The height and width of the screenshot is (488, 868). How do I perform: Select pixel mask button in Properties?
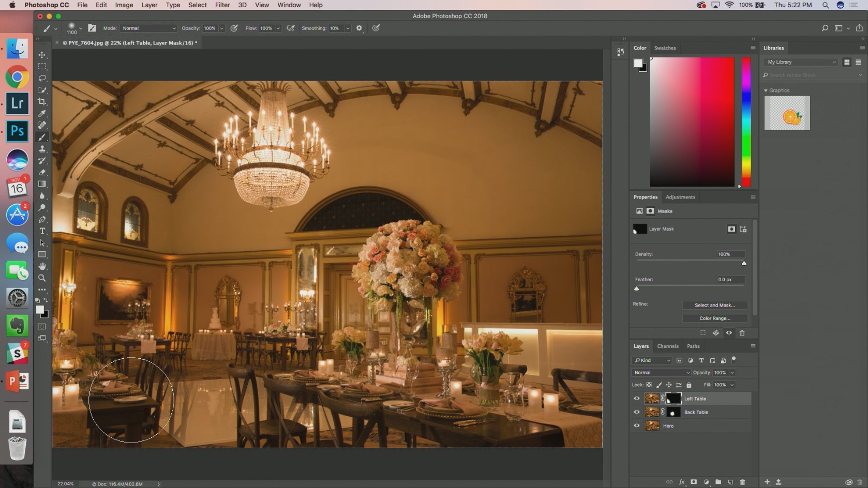tap(731, 229)
